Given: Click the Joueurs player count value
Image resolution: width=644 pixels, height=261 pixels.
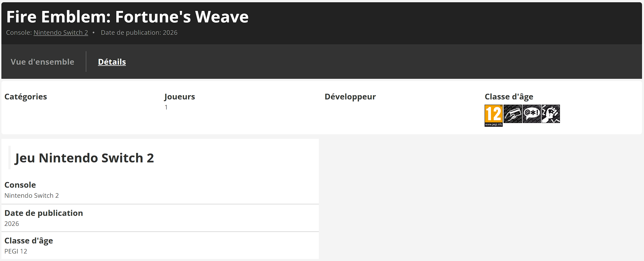Looking at the screenshot, I should (166, 107).
